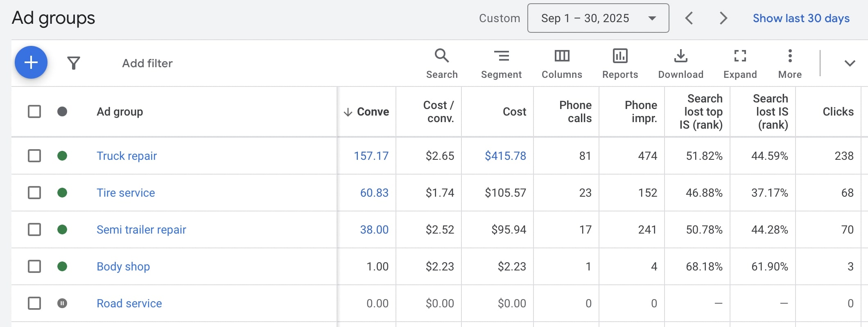Viewport: 868px width, 327px height.
Task: Download the ad groups table
Action: pos(680,63)
